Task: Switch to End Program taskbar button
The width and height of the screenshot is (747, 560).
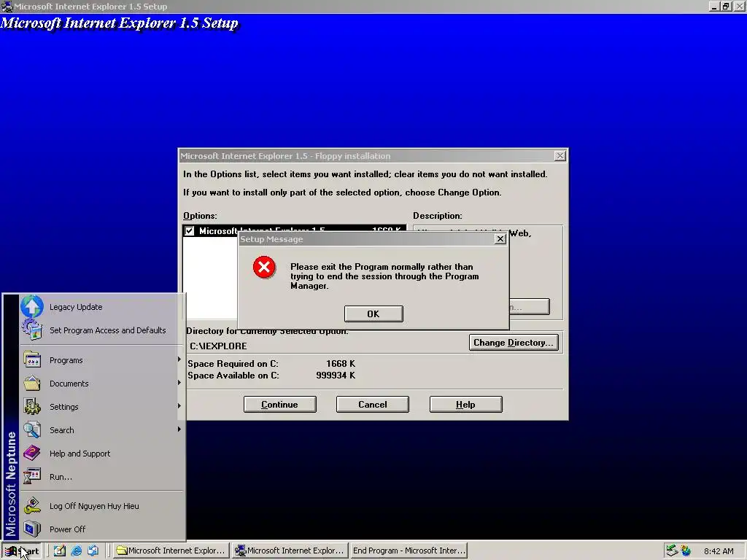Action: [409, 551]
